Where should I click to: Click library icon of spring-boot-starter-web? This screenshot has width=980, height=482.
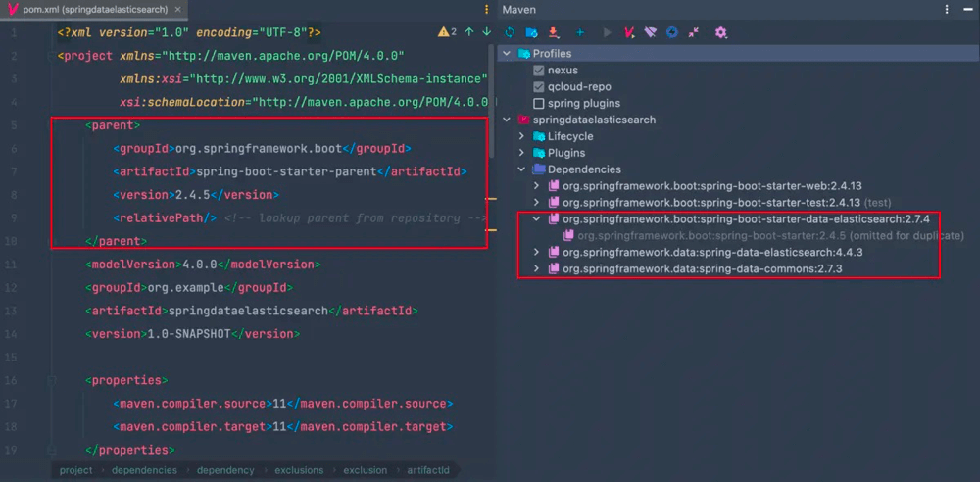click(554, 186)
